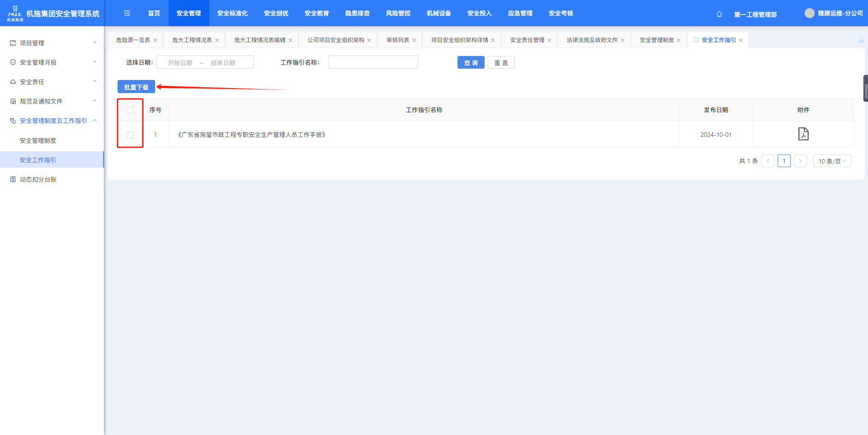Screen dimensions: 868x435
Task: Collapse the sidebar using the menu fold icon
Action: click(x=127, y=14)
